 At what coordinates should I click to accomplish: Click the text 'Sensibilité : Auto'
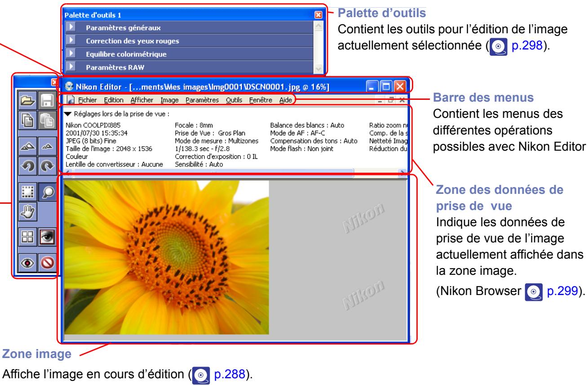[x=199, y=165]
